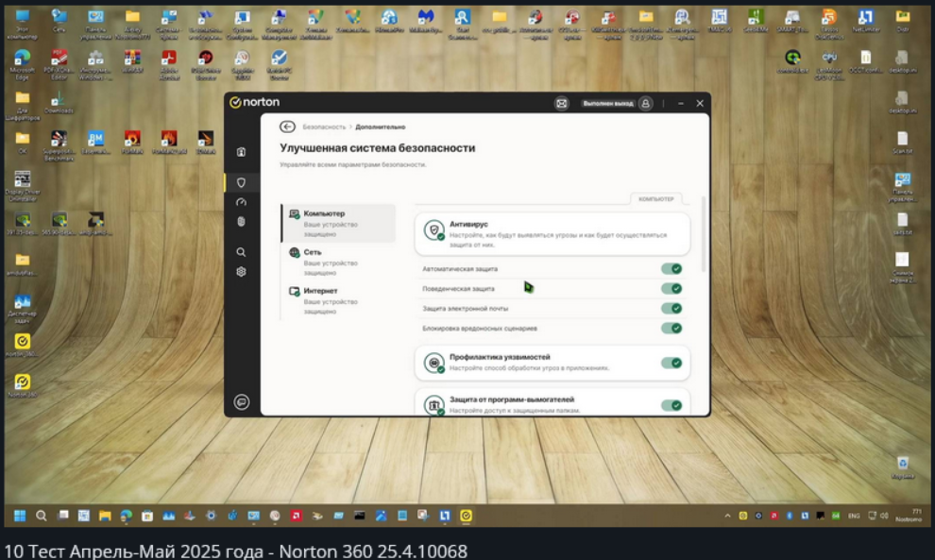Click the Антивирус shield icon in the card
Viewport: 935px width, 560px height.
click(434, 230)
